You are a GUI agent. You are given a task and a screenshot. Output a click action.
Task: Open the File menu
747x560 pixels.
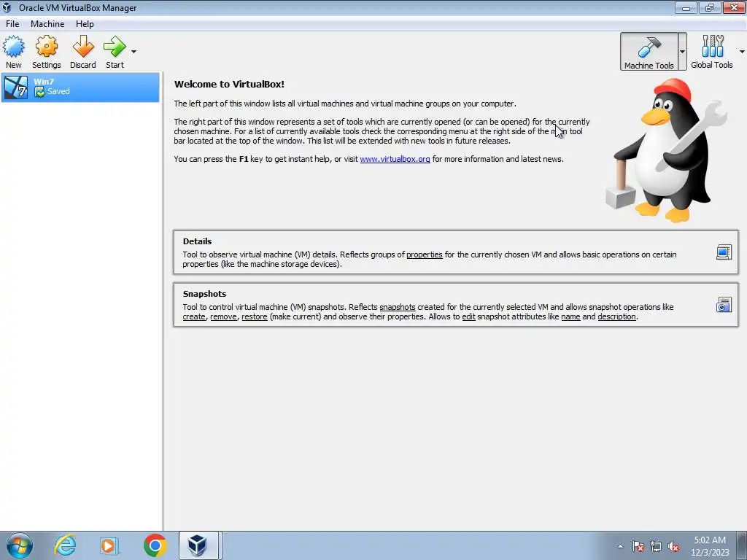[12, 24]
